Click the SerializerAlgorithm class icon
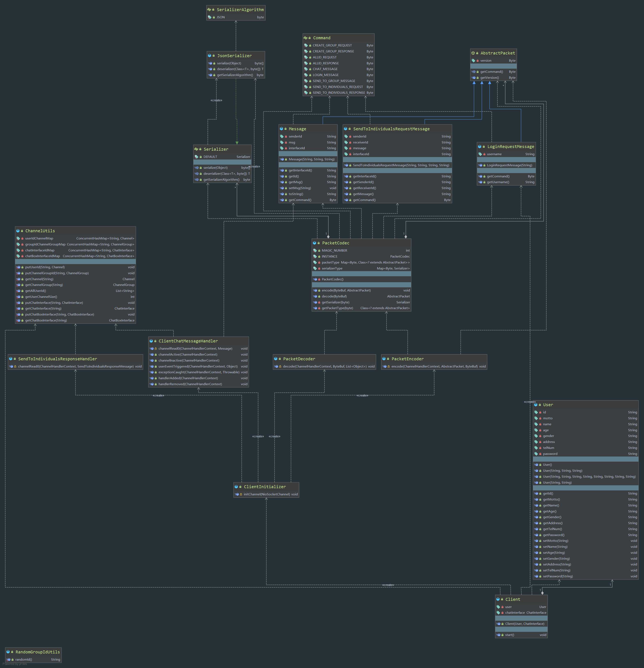 [209, 9]
